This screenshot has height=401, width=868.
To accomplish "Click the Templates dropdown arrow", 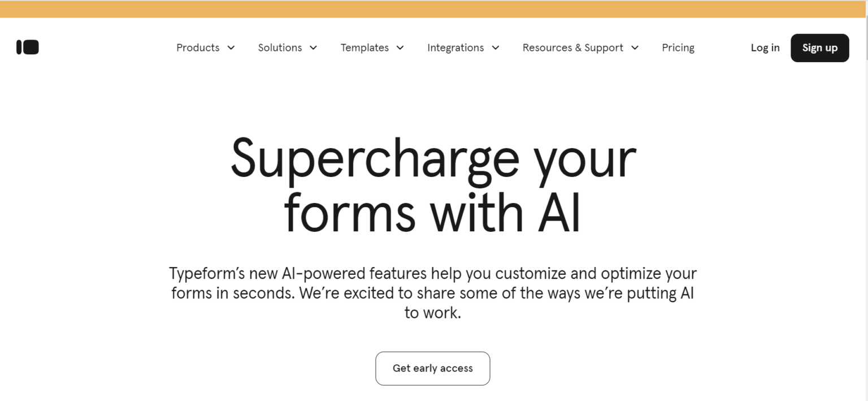I will (x=401, y=48).
